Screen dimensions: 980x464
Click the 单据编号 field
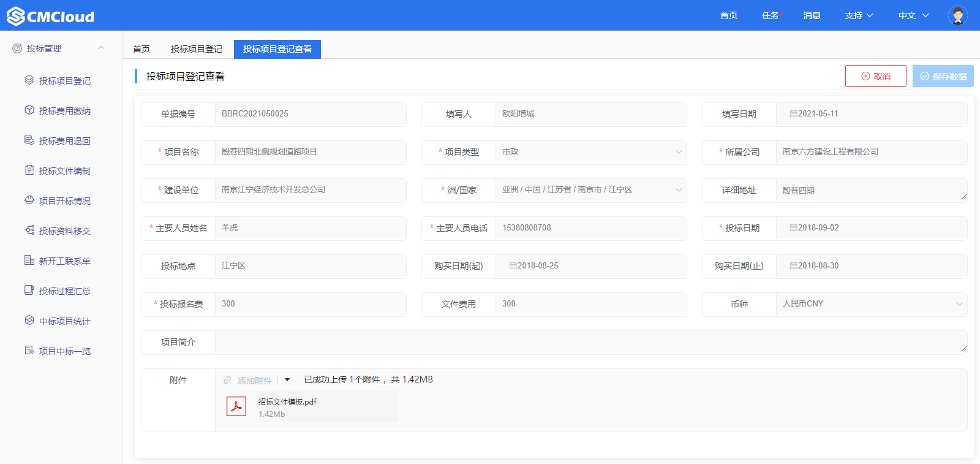tap(311, 114)
